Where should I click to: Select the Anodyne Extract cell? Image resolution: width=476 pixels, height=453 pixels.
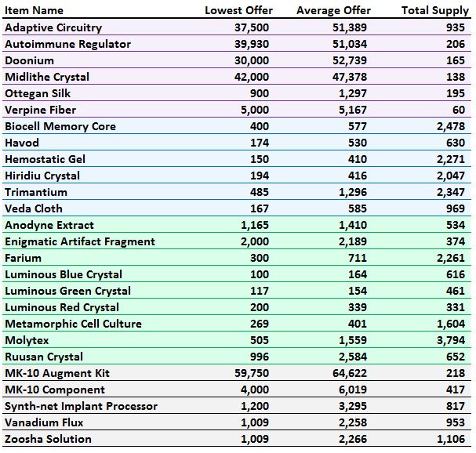49,225
